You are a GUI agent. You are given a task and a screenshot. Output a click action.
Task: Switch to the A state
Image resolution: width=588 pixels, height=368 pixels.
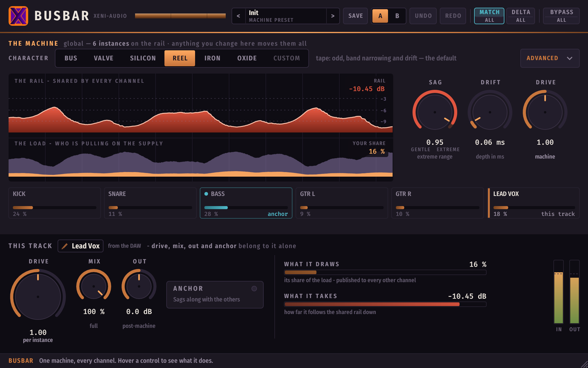coord(380,16)
